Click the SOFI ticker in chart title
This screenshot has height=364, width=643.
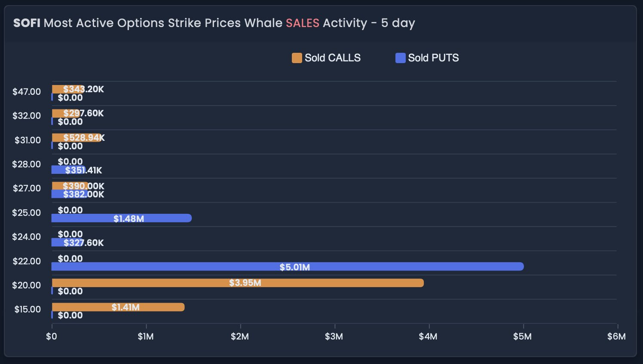[x=27, y=23]
